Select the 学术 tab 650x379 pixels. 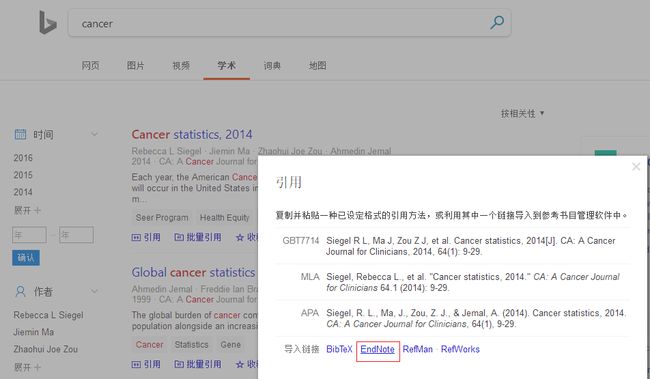[x=226, y=65]
